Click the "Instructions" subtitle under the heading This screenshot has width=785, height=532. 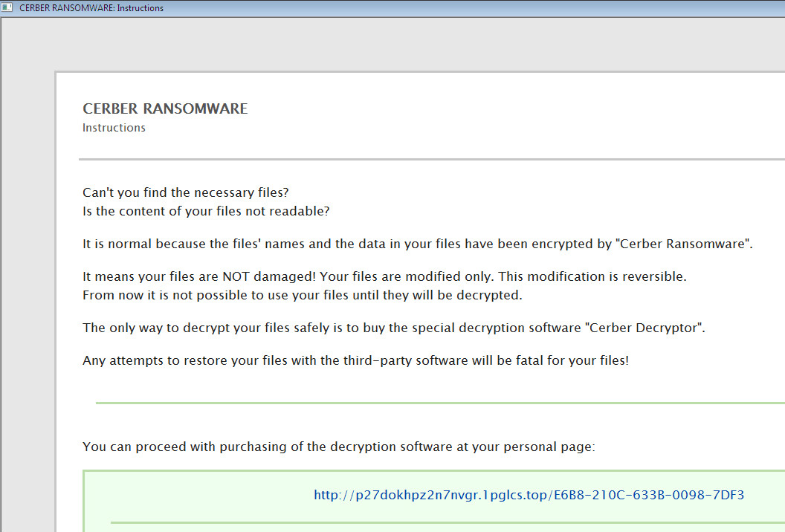pyautogui.click(x=114, y=128)
